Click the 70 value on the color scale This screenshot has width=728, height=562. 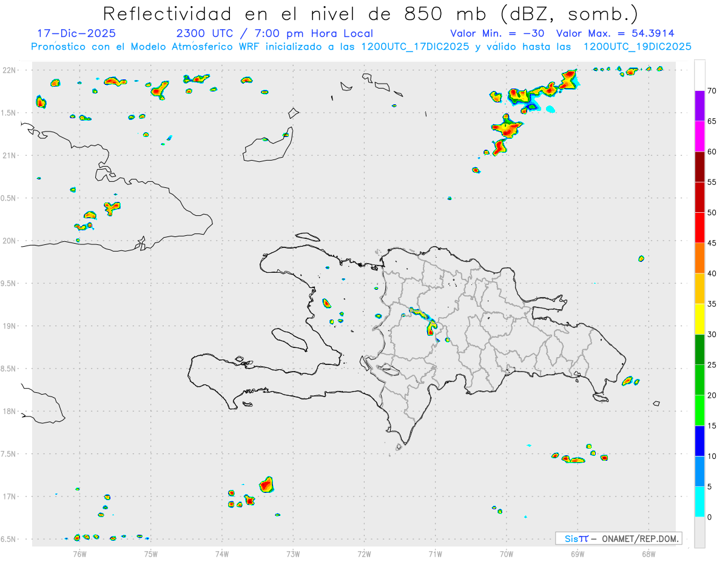712,91
